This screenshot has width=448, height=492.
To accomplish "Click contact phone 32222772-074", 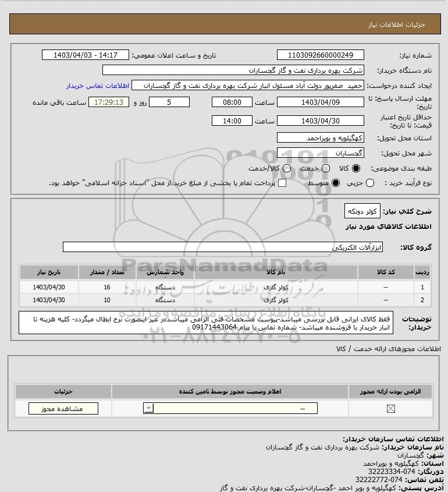I will point(379,479).
